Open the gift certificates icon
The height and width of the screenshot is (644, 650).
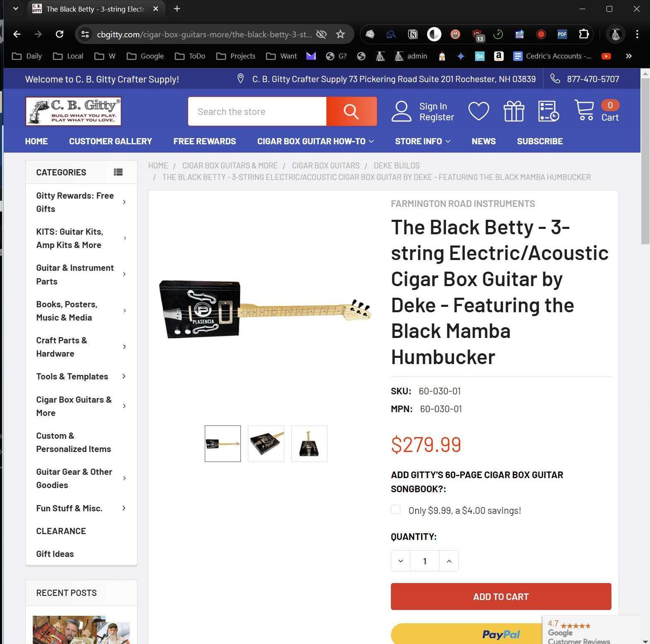click(514, 111)
